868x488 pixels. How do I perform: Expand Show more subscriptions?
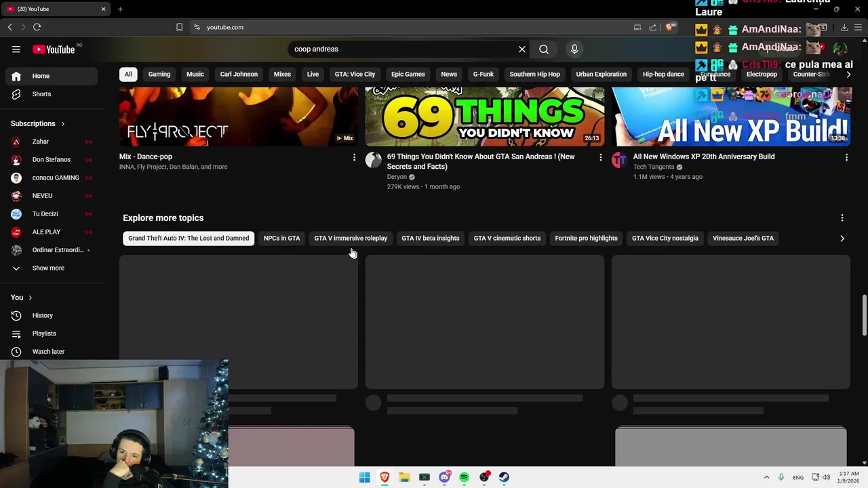[52, 268]
